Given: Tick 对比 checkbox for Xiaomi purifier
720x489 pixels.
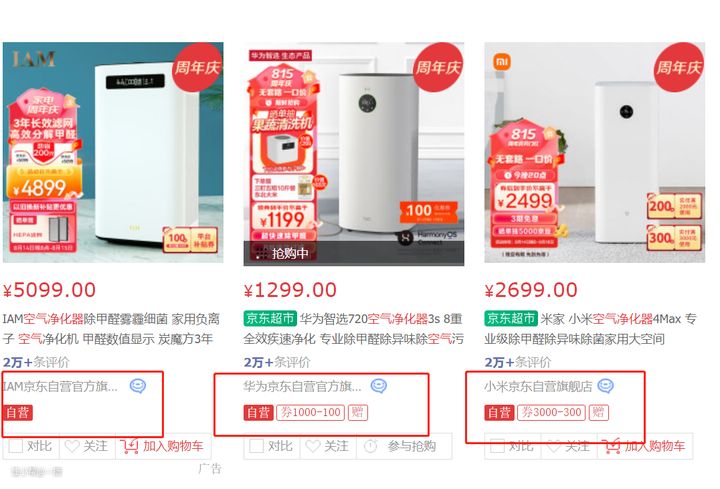Looking at the screenshot, I should point(497,446).
